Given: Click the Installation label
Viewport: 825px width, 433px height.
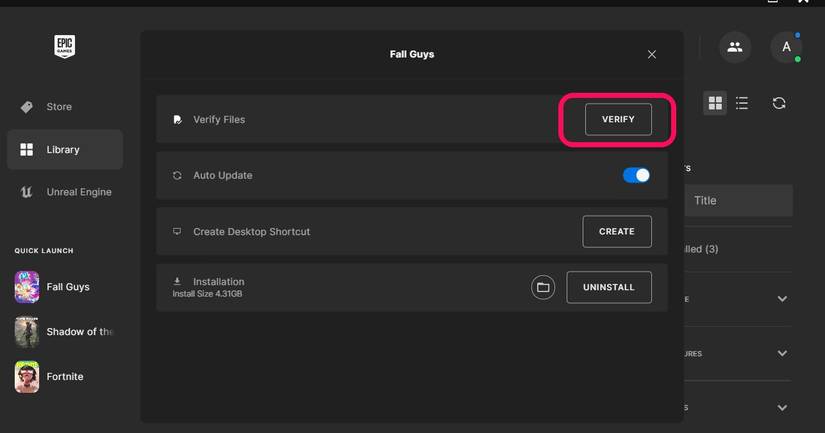Looking at the screenshot, I should pyautogui.click(x=218, y=281).
